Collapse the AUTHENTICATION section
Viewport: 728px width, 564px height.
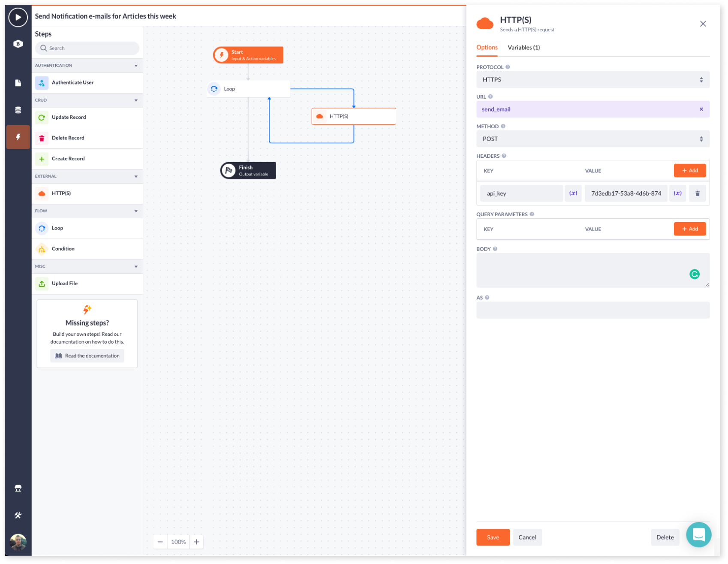click(136, 65)
